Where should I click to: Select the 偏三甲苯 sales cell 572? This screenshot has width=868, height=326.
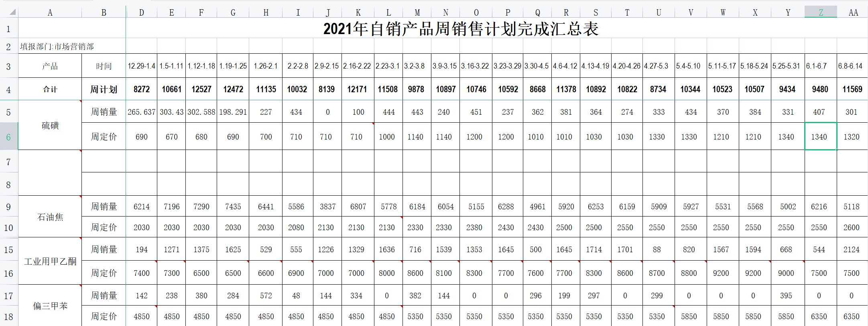[x=266, y=296]
